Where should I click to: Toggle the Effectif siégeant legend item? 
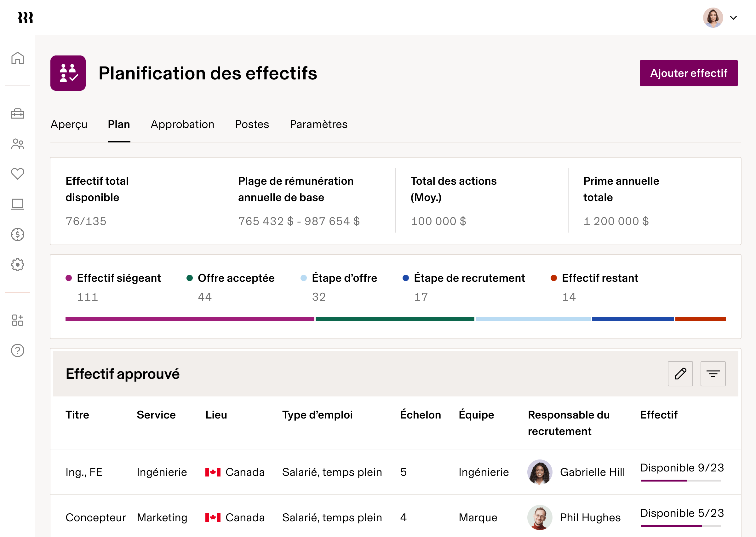click(118, 278)
